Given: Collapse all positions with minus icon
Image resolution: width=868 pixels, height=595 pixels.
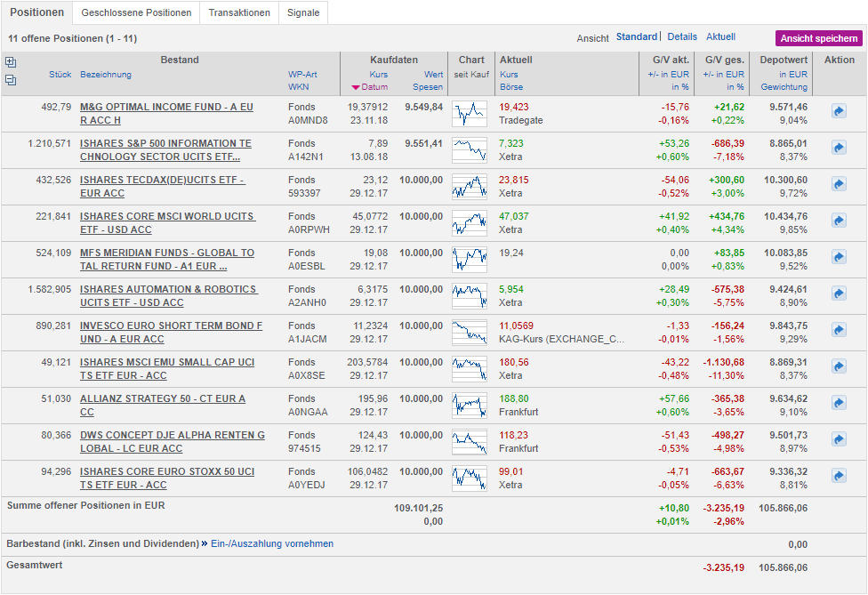Looking at the screenshot, I should point(11,80).
